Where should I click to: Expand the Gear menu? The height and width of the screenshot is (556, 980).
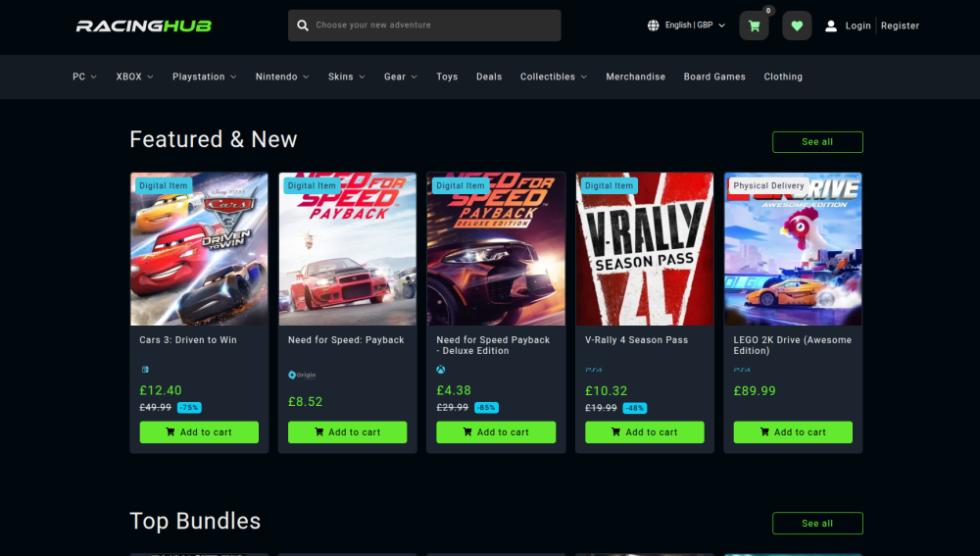click(400, 76)
